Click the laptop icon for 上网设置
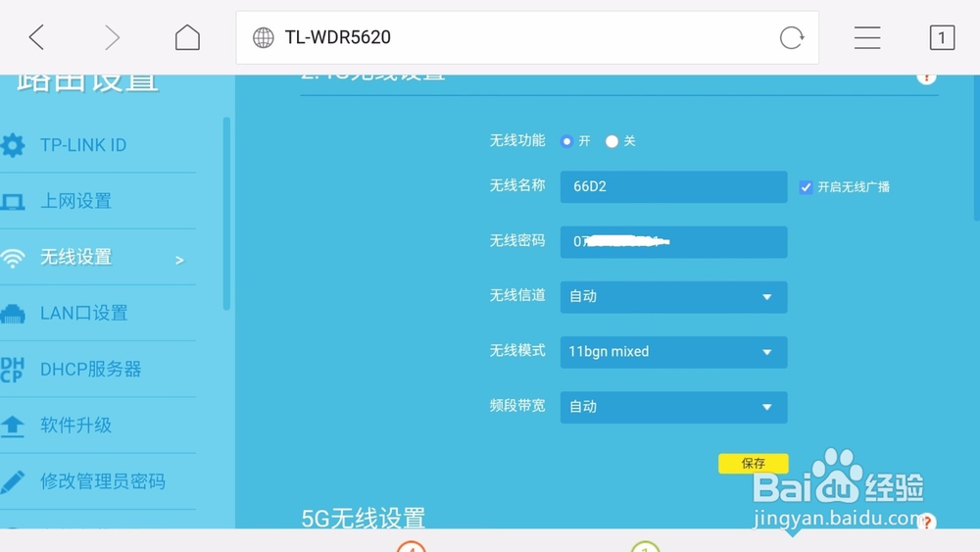 tap(13, 201)
